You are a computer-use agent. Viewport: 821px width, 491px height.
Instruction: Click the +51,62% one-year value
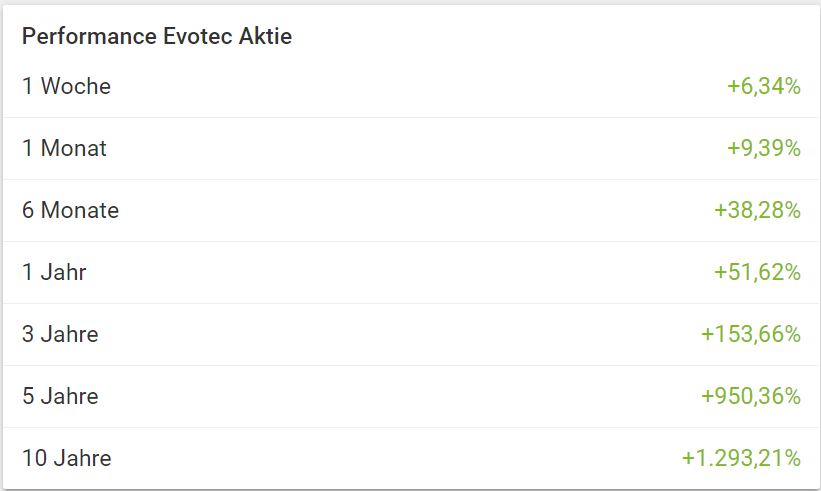pyautogui.click(x=757, y=273)
